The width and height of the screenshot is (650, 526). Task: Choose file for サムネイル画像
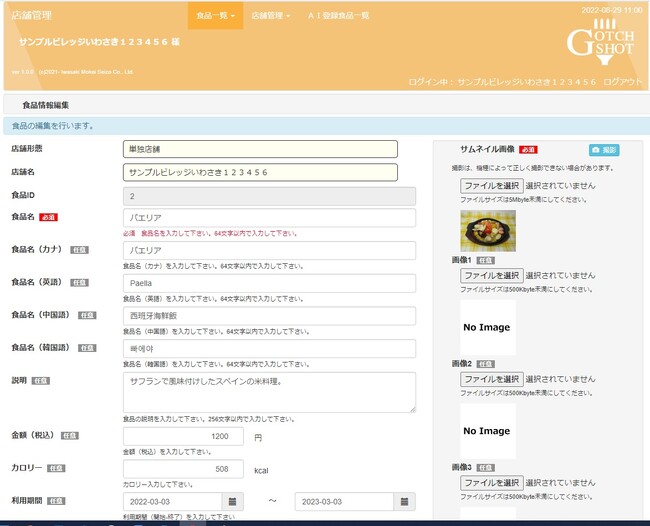click(491, 186)
